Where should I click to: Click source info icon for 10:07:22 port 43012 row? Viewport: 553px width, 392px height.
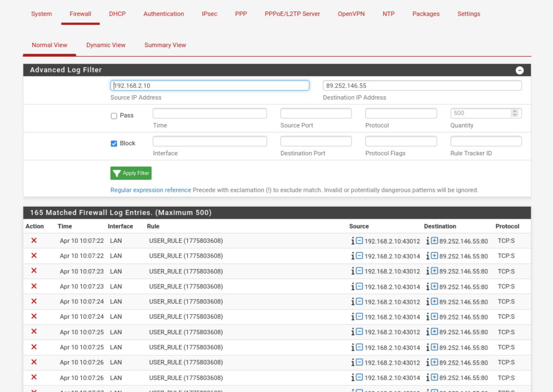click(x=352, y=241)
